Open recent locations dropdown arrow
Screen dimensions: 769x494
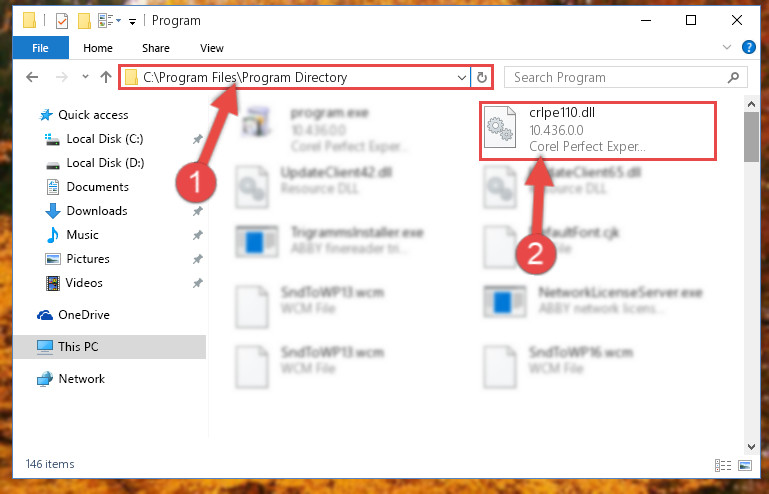click(85, 77)
